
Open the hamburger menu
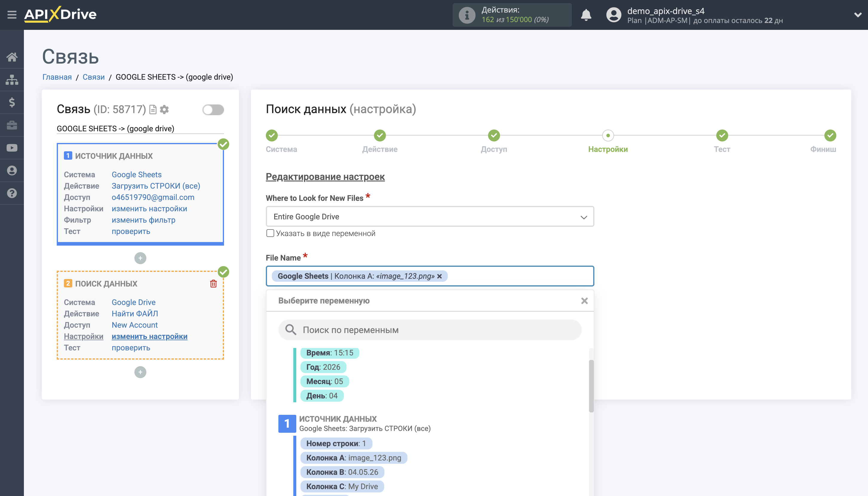click(12, 15)
